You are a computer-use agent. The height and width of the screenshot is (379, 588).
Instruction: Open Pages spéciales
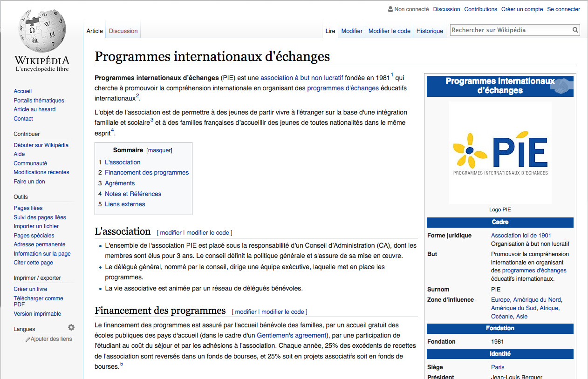point(34,236)
